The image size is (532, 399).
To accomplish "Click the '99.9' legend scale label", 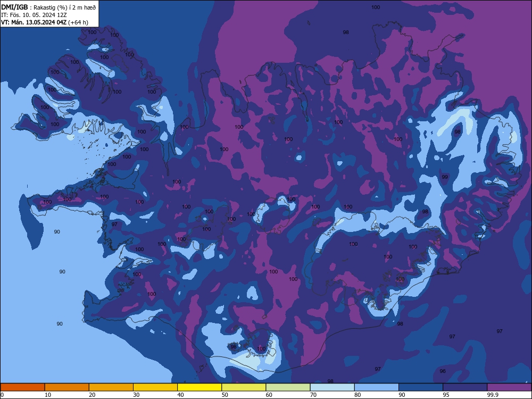I will pos(492,395).
